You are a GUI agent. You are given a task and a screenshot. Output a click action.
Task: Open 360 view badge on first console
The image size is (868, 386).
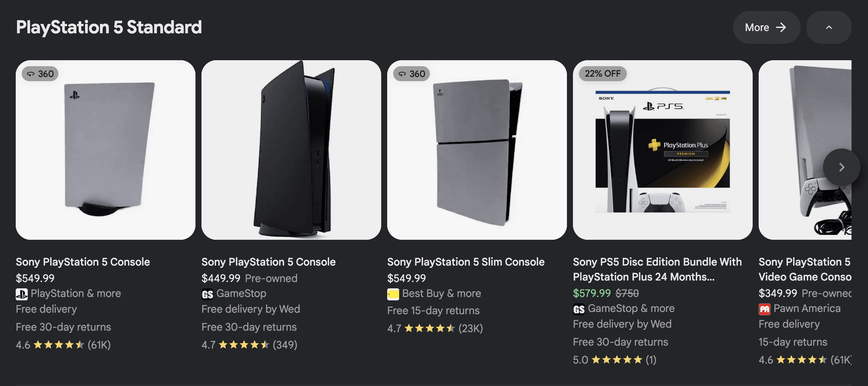tap(40, 74)
